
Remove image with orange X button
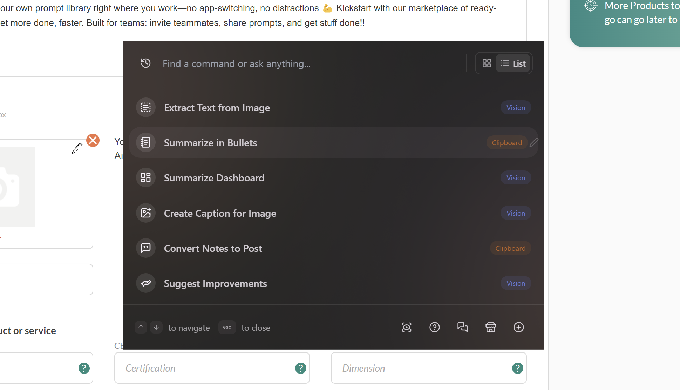[x=93, y=141]
